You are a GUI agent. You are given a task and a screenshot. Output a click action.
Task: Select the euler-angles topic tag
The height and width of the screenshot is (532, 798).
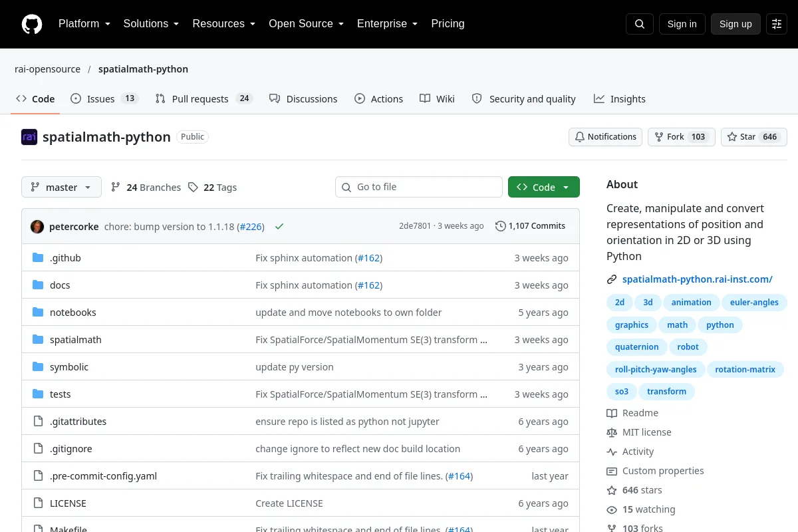tap(754, 303)
